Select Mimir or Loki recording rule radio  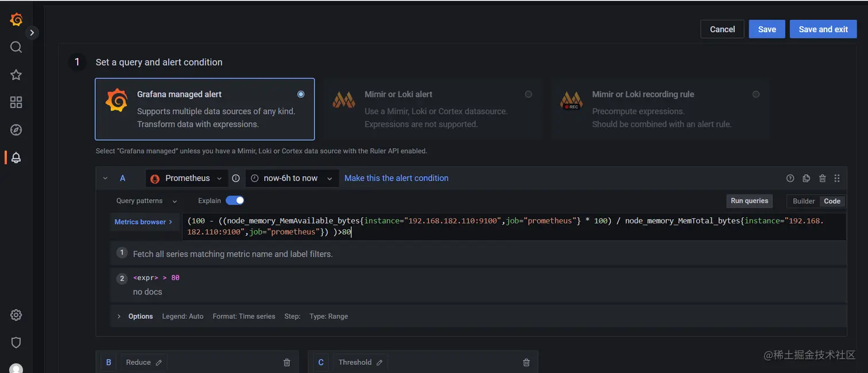pyautogui.click(x=755, y=94)
